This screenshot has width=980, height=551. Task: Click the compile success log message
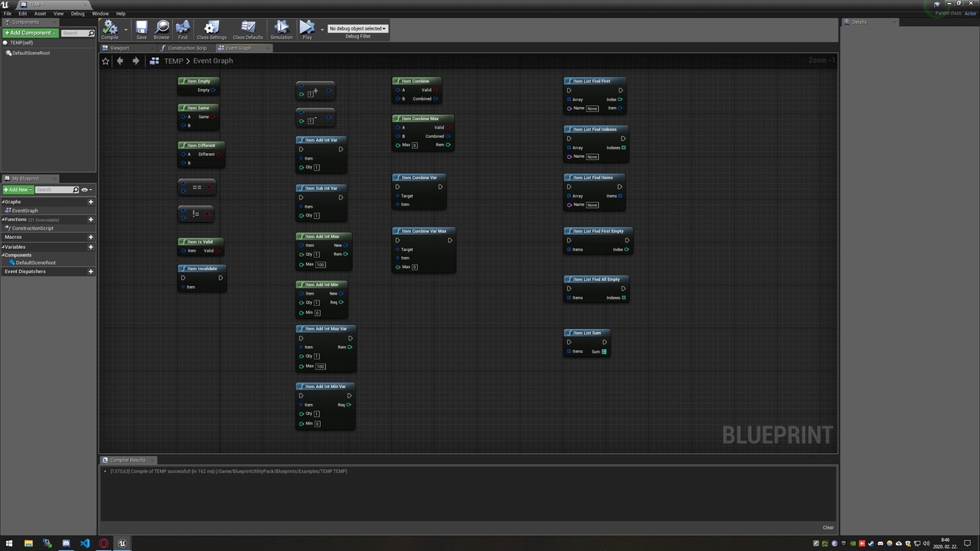click(x=229, y=471)
